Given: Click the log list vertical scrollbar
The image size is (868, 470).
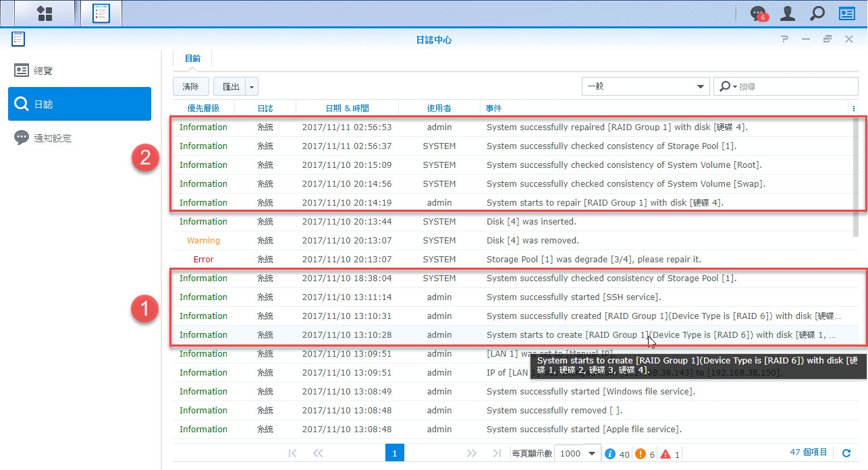Looking at the screenshot, I should 856,175.
